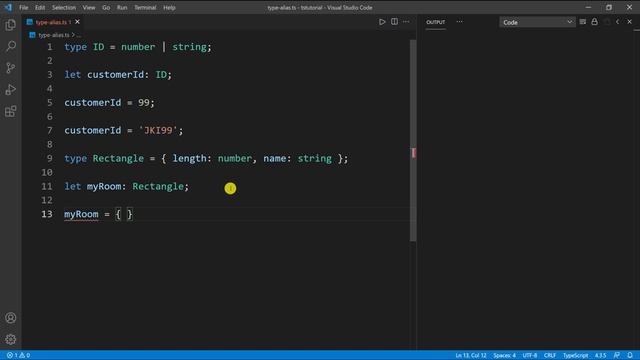Click the panel position arrow icon
Viewport: 640px width, 360px height.
pos(618,22)
